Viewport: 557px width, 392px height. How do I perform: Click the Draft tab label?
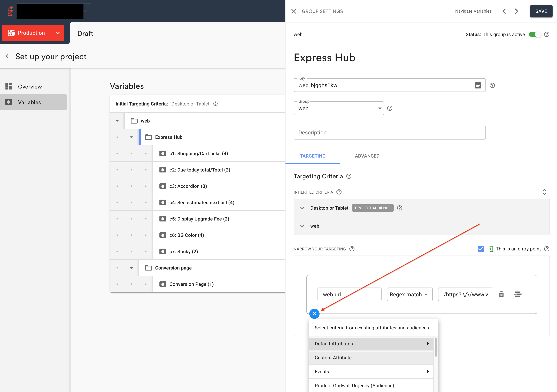85,34
